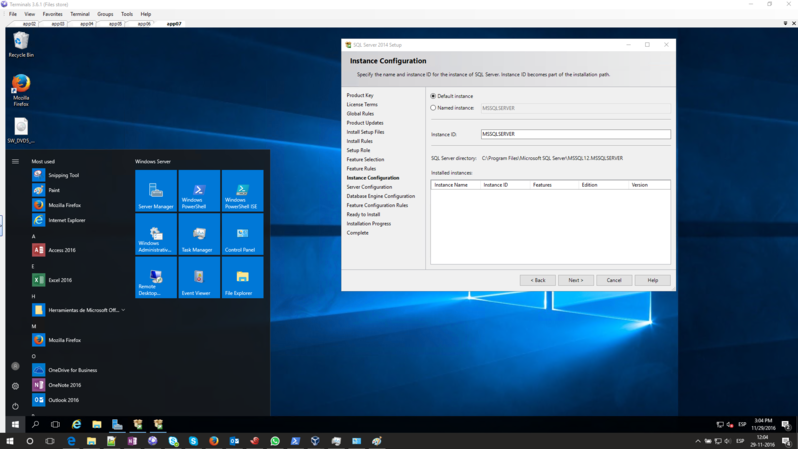Show hidden system tray icons chevron
Viewport: 798px width, 449px height.
point(698,441)
